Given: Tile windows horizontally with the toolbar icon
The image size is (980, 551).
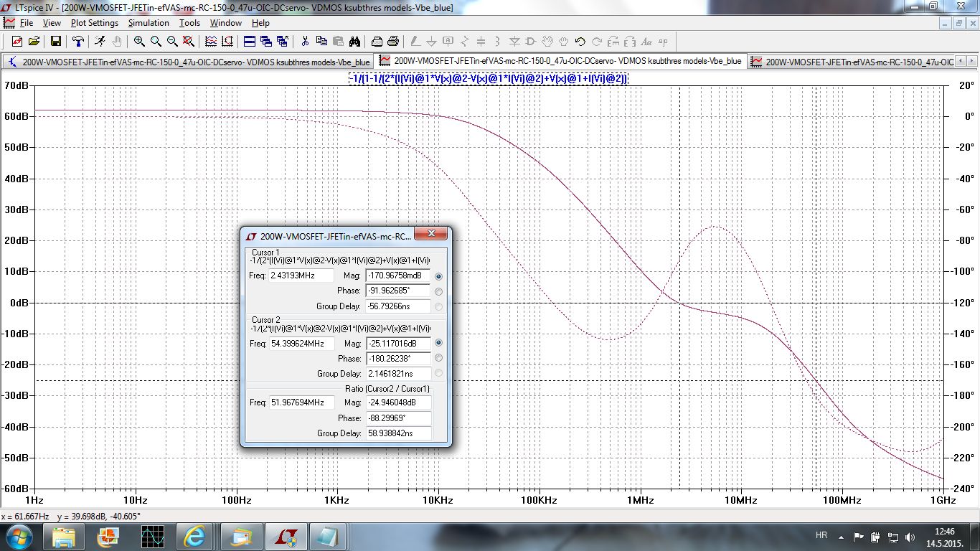Looking at the screenshot, I should [x=250, y=42].
